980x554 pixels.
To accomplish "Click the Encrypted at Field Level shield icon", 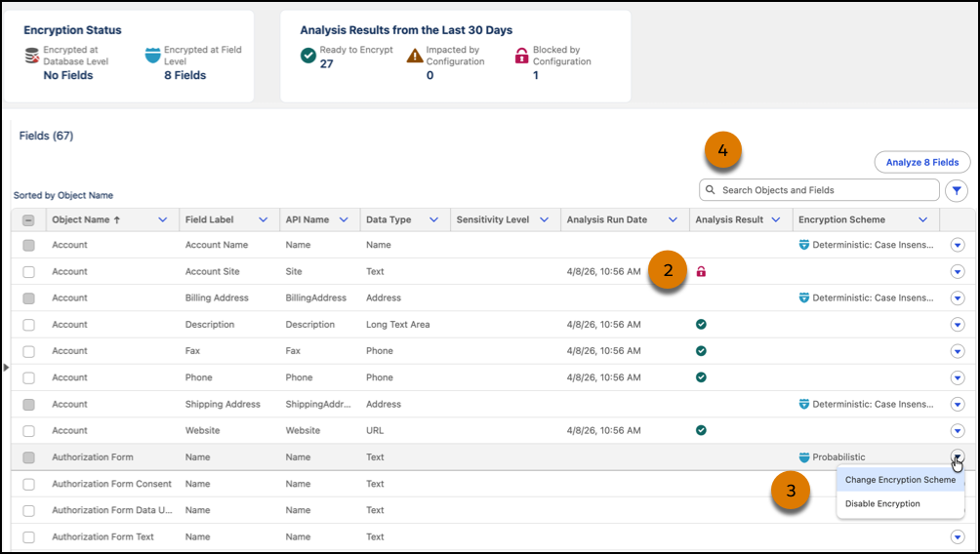I will pyautogui.click(x=152, y=55).
